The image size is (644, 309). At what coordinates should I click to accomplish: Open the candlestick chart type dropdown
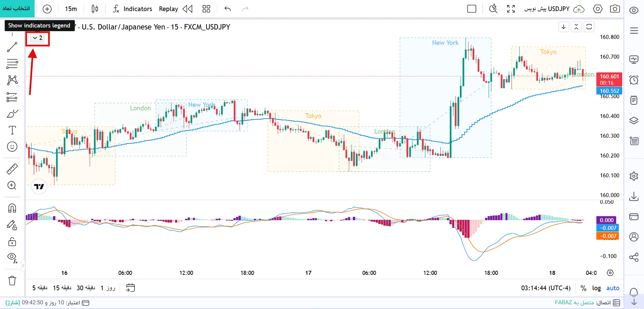(x=95, y=9)
